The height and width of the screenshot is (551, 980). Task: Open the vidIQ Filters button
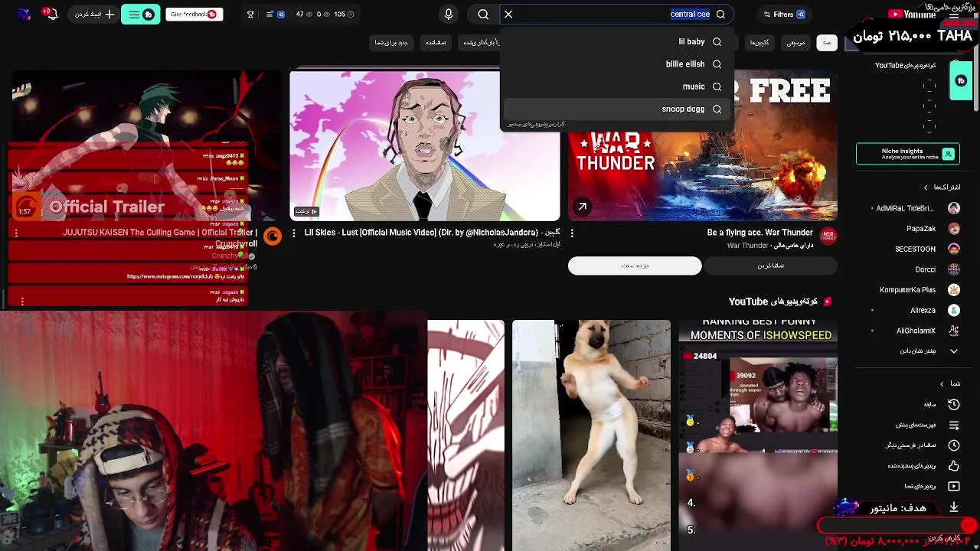click(x=784, y=14)
